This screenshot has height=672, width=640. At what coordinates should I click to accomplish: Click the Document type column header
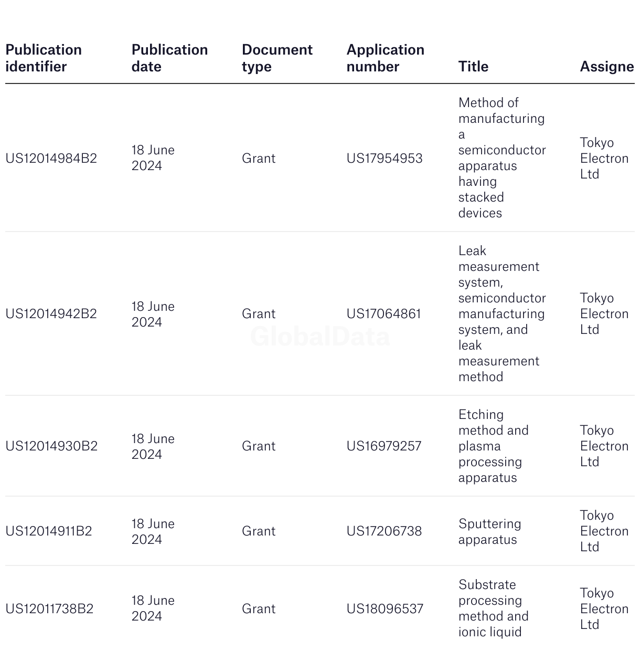pos(277,58)
